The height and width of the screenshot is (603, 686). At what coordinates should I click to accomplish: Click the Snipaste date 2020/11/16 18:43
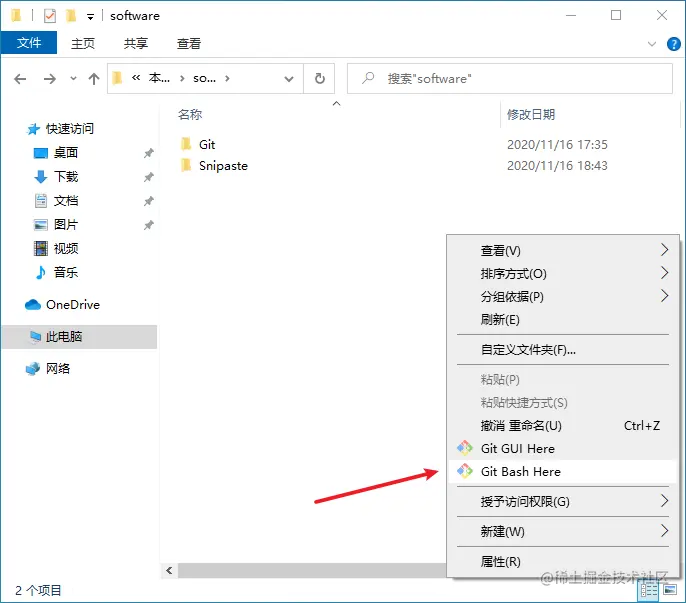(557, 165)
